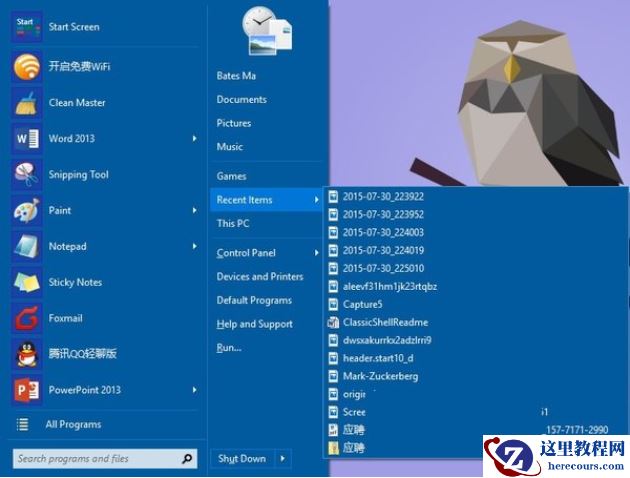
Task: Expand the Recent Items submenu arrow
Action: coord(317,200)
